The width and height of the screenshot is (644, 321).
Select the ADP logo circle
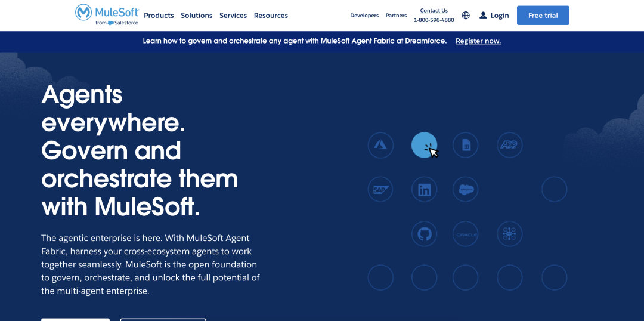pos(510,145)
